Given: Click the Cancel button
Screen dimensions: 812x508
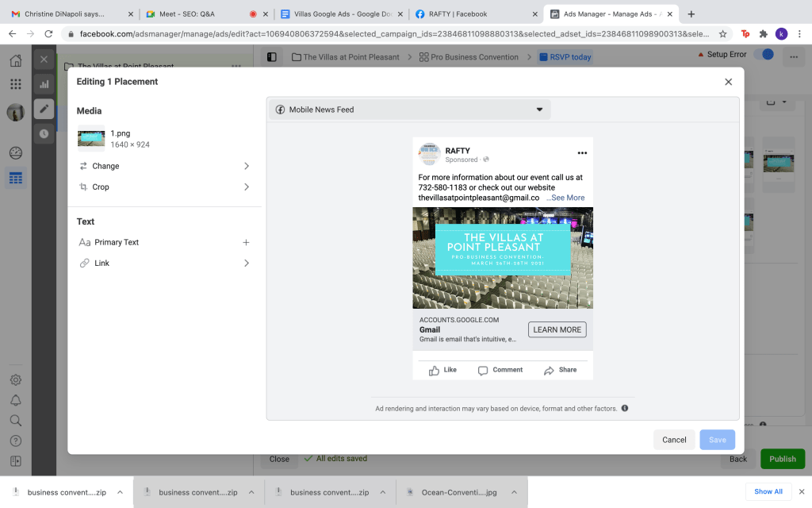Looking at the screenshot, I should click(674, 440).
